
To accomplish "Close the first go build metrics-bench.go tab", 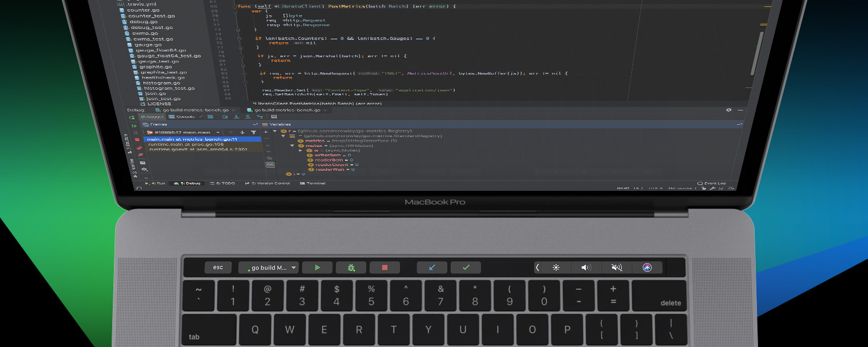I will 233,110.
